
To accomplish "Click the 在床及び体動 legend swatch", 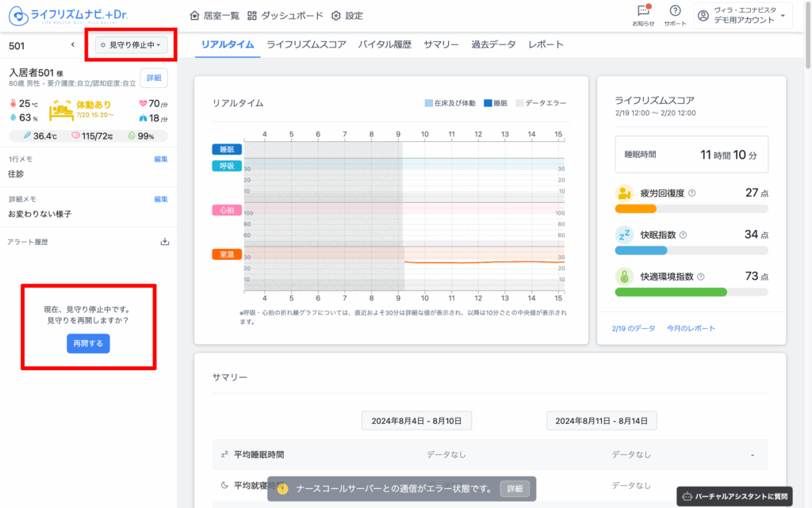I will (429, 103).
